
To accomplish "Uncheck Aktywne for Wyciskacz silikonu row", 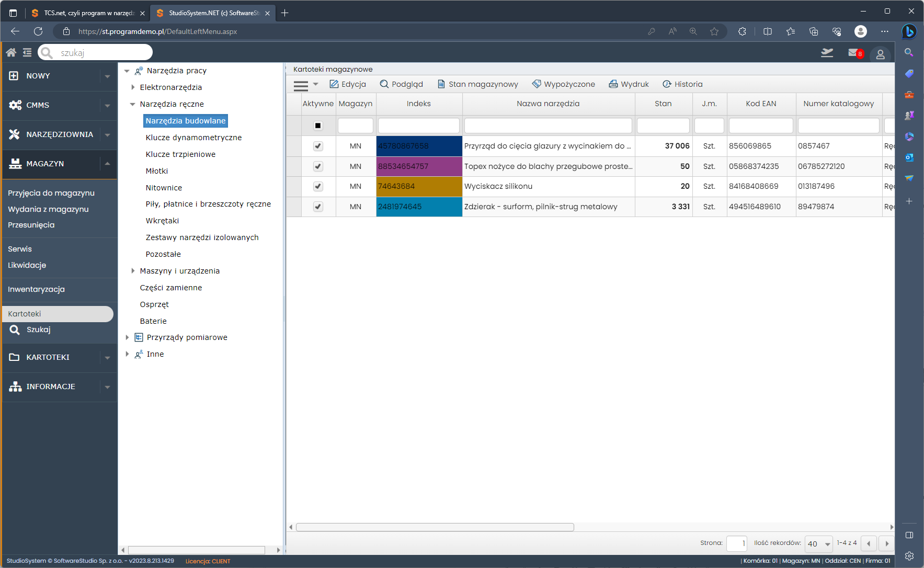I will tap(318, 186).
